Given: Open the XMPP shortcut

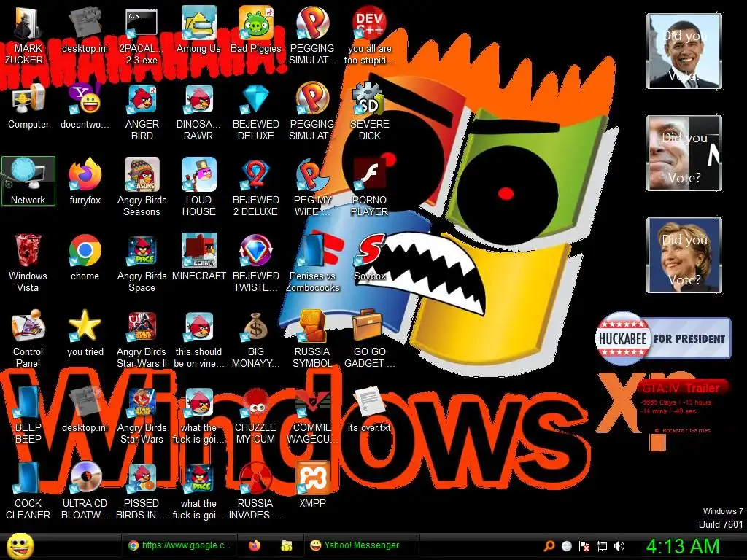Looking at the screenshot, I should (x=312, y=485).
